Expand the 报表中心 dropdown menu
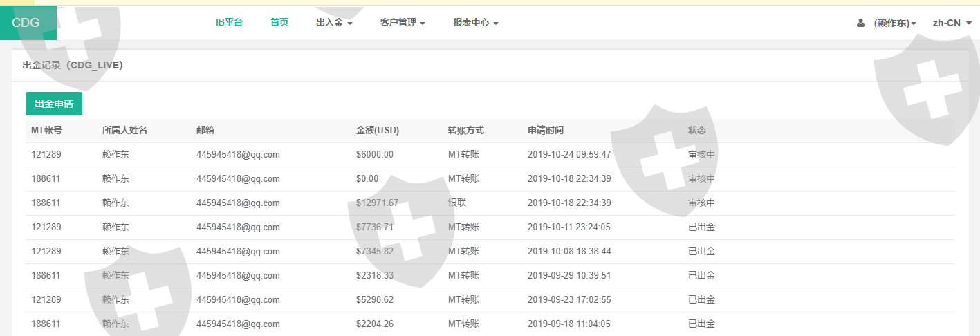Image resolution: width=980 pixels, height=336 pixels. pos(475,23)
